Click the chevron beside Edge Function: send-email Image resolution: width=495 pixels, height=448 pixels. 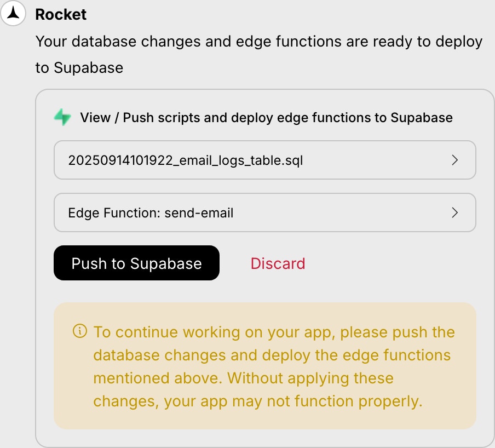455,212
